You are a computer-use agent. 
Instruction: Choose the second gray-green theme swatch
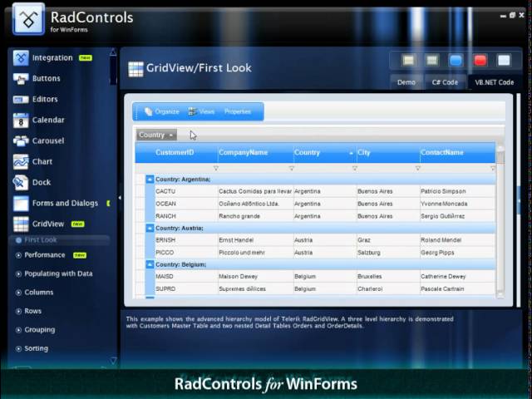coord(432,61)
